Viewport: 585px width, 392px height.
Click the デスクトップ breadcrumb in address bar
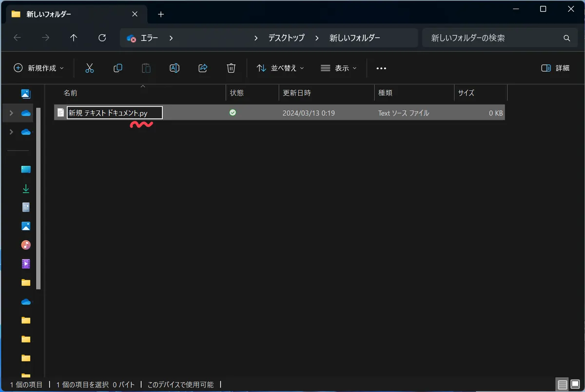coord(286,38)
